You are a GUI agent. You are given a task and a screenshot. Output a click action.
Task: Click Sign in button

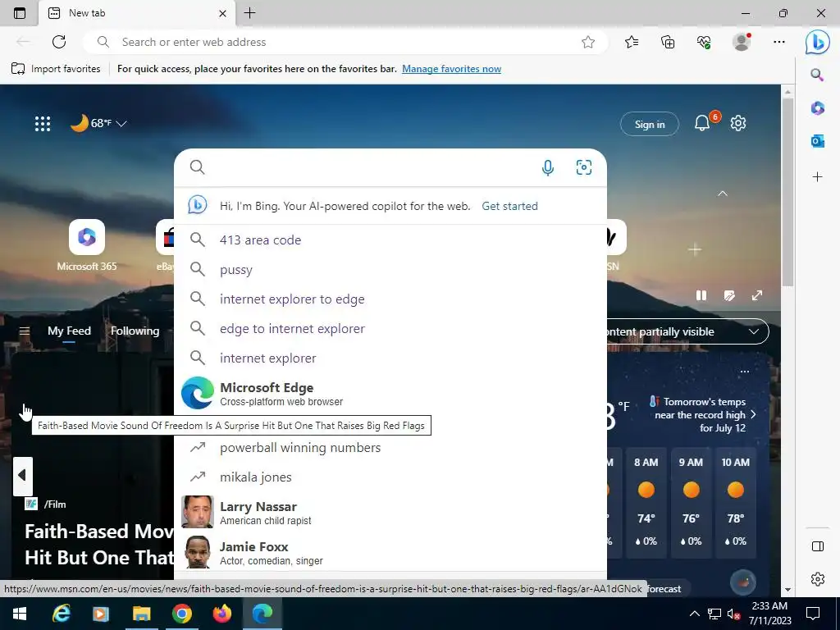coord(650,125)
